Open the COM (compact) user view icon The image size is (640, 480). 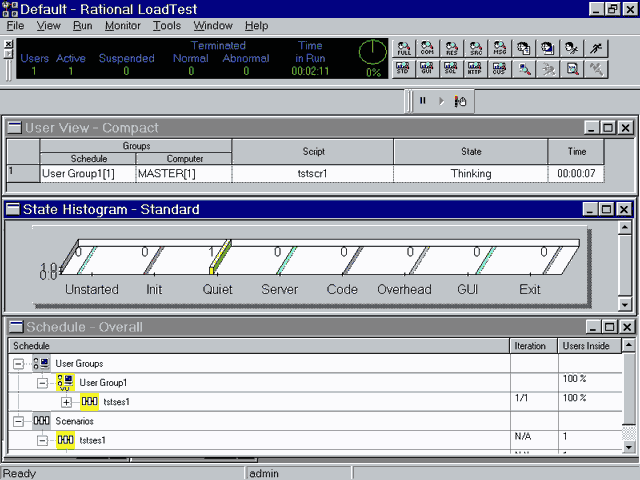tap(427, 49)
